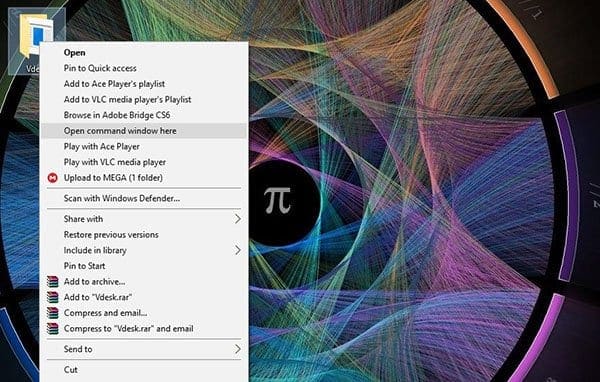Choose Open from the context menu

[x=144, y=52]
